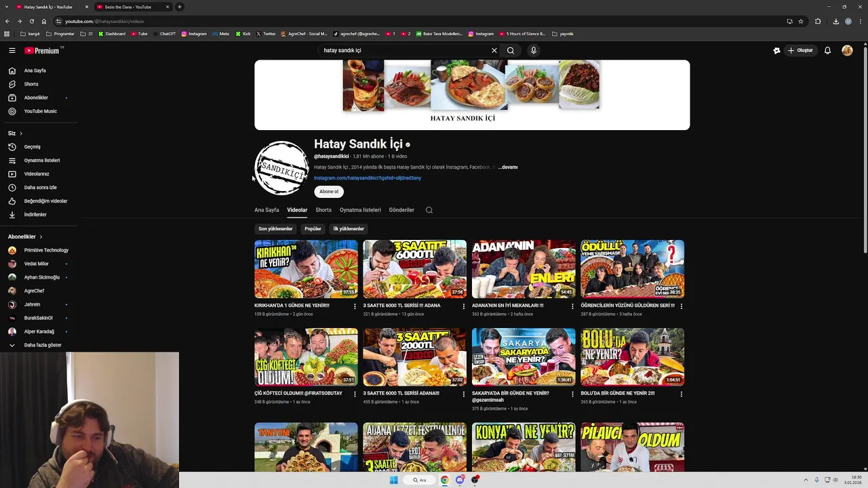Open the browser extensions puzzle icon
The height and width of the screenshot is (488, 868).
(x=818, y=21)
